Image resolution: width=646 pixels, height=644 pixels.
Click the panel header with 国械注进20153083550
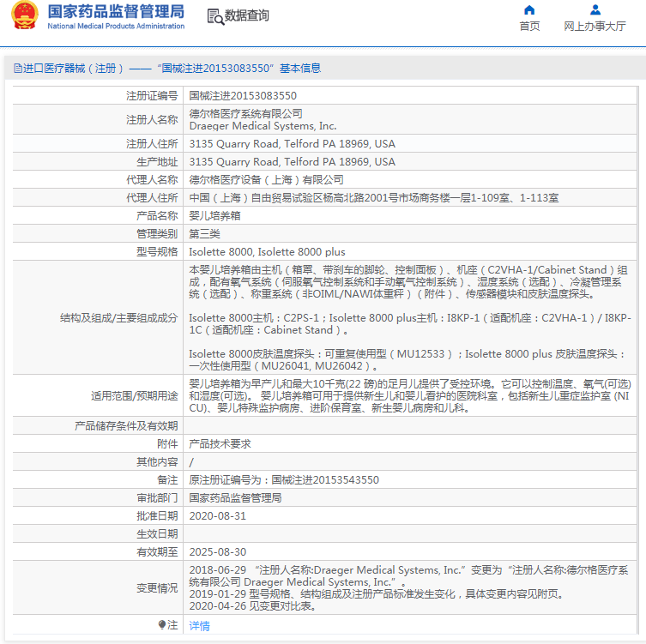(172, 69)
